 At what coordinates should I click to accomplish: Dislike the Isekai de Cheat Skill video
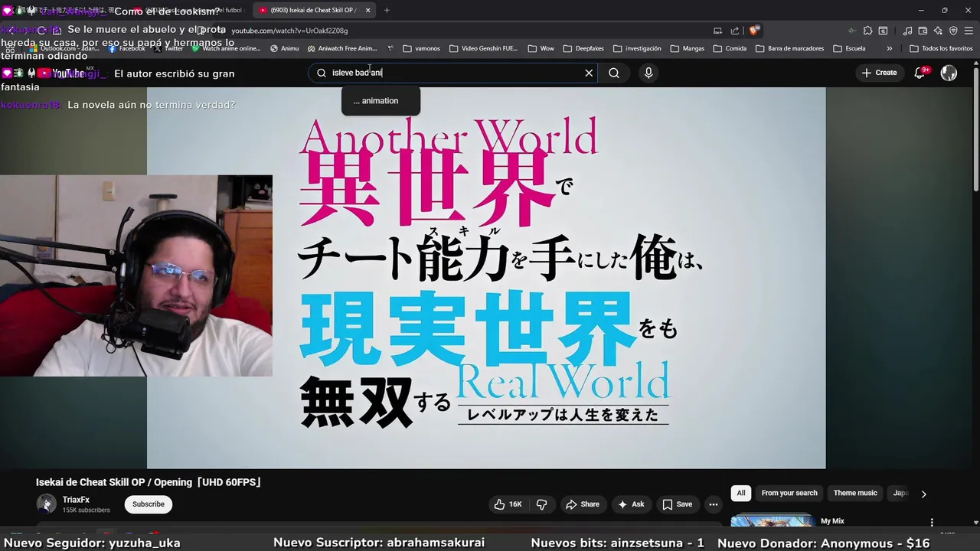click(x=542, y=504)
